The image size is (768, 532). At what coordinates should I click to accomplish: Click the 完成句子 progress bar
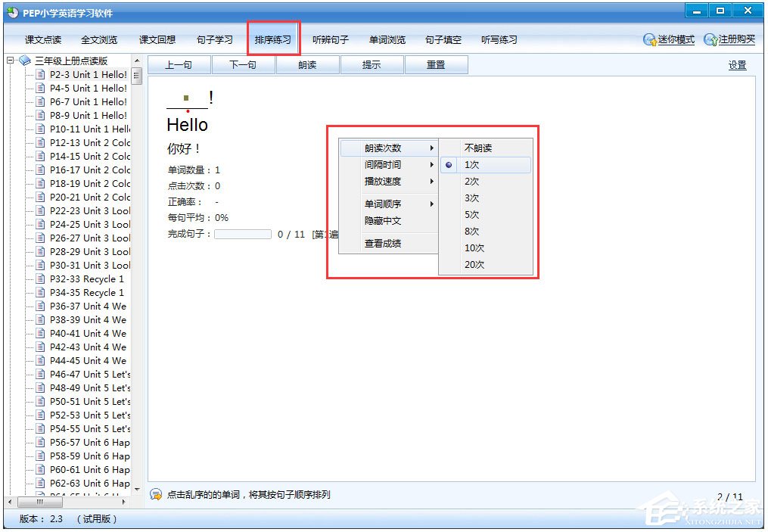242,233
